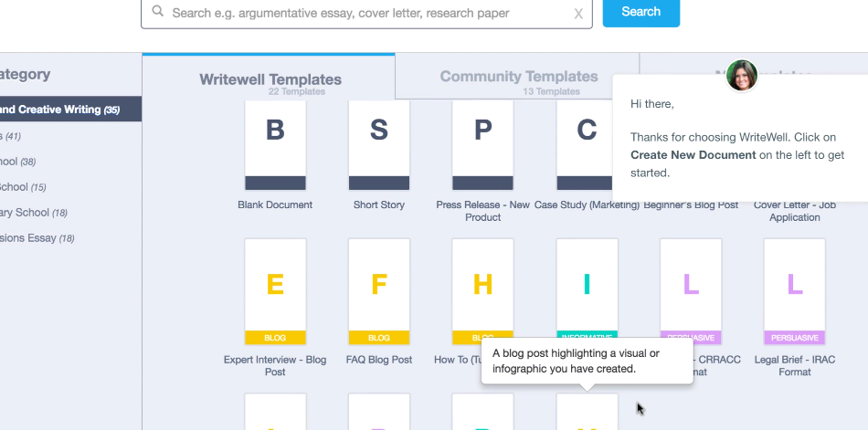
Task: Open the How To blog template card
Action: point(482,290)
